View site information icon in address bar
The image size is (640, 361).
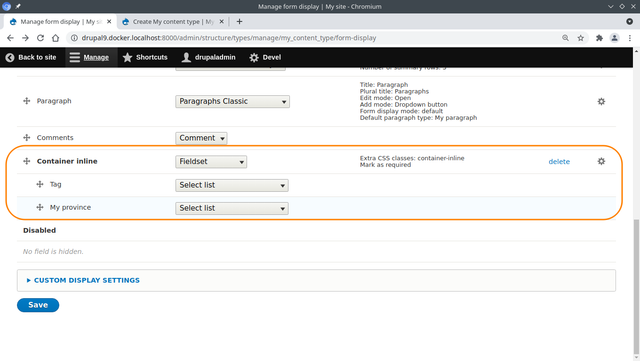(x=74, y=38)
